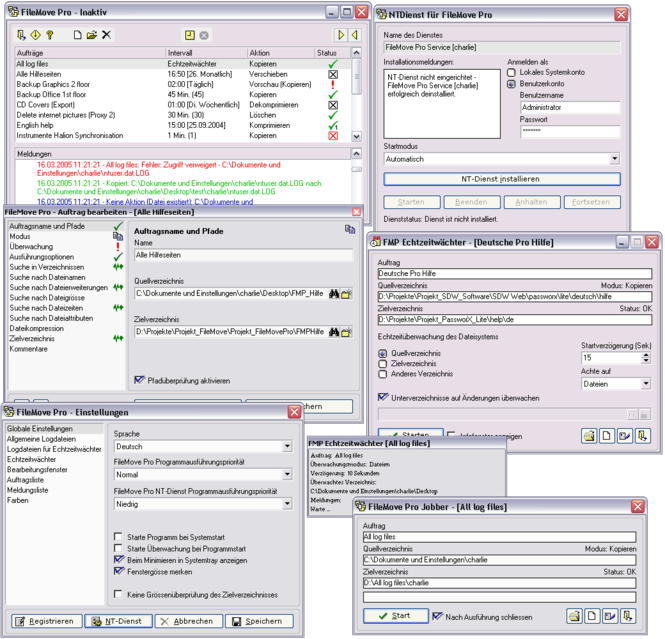Image resolution: width=665 pixels, height=639 pixels.
Task: Click the exit door icon in main toolbar
Action: click(21, 35)
